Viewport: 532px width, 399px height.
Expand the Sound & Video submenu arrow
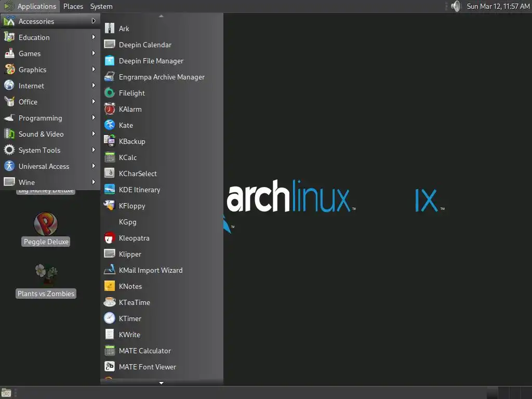[94, 134]
